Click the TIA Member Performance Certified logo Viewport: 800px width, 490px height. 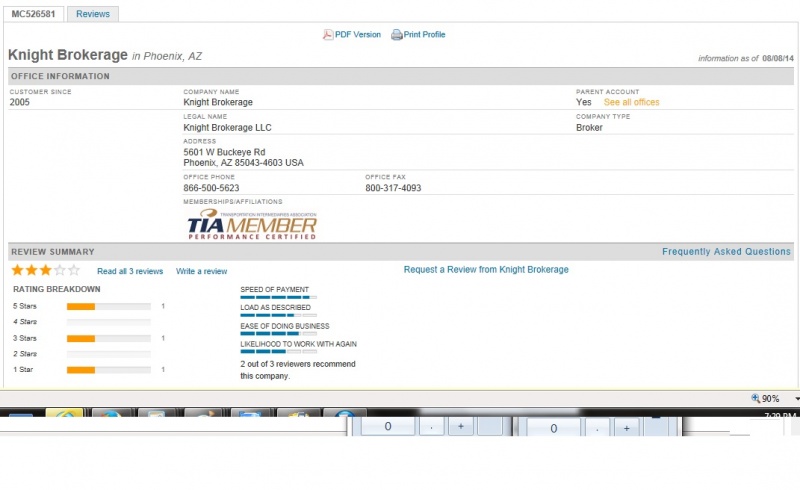[252, 224]
